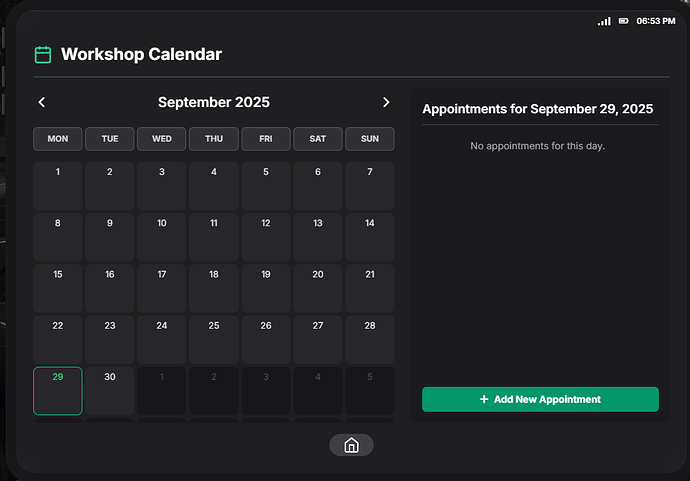Click the battery status icon
Image resolution: width=690 pixels, height=481 pixels.
(624, 21)
